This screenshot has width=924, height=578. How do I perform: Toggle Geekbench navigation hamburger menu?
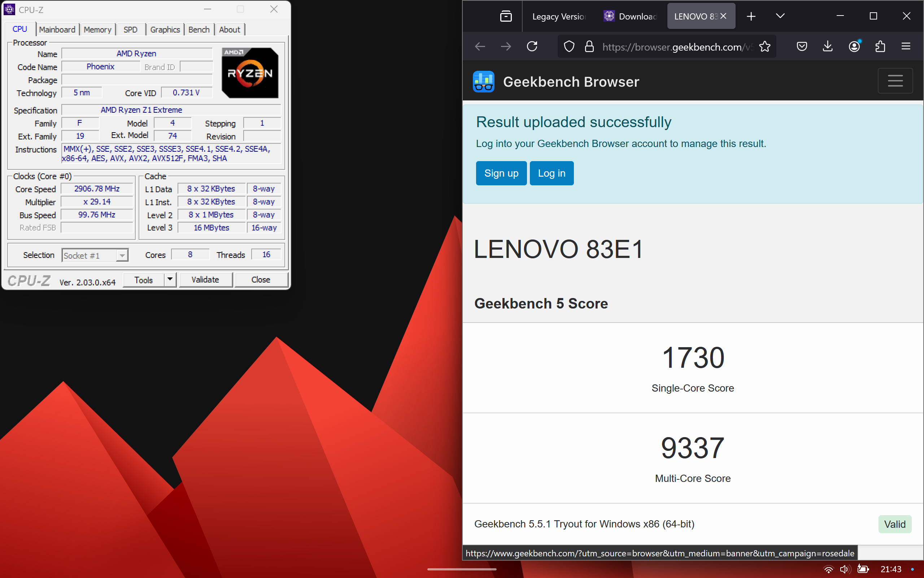point(895,81)
